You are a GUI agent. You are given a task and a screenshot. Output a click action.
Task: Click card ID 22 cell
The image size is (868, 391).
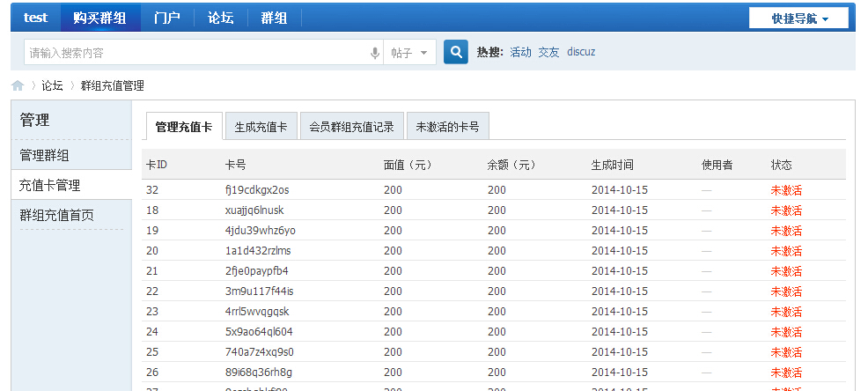coord(152,291)
